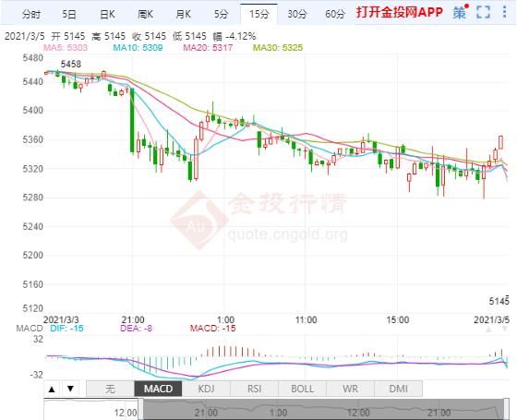Click the DEA: -8 value
Image resolution: width=517 pixels, height=420 pixels.
[137, 329]
